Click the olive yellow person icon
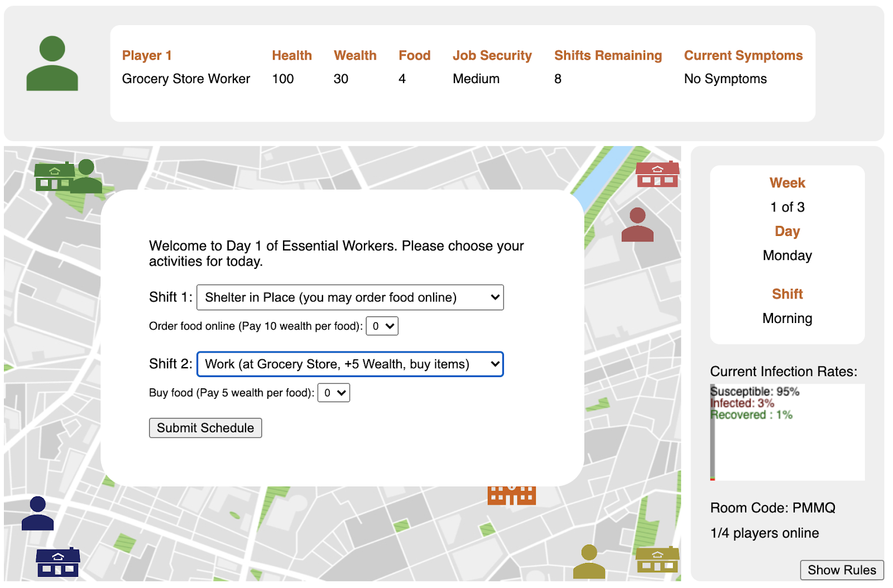The image size is (893, 588). 589,562
